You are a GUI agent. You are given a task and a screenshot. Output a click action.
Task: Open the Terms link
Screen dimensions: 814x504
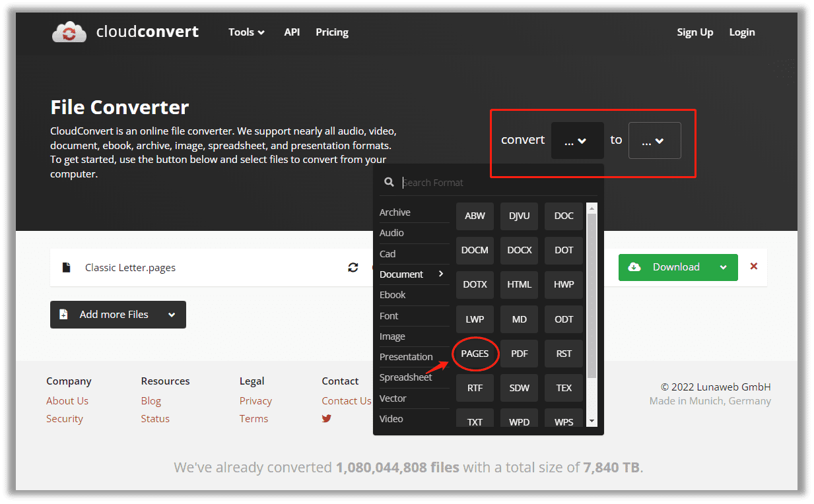tap(254, 418)
